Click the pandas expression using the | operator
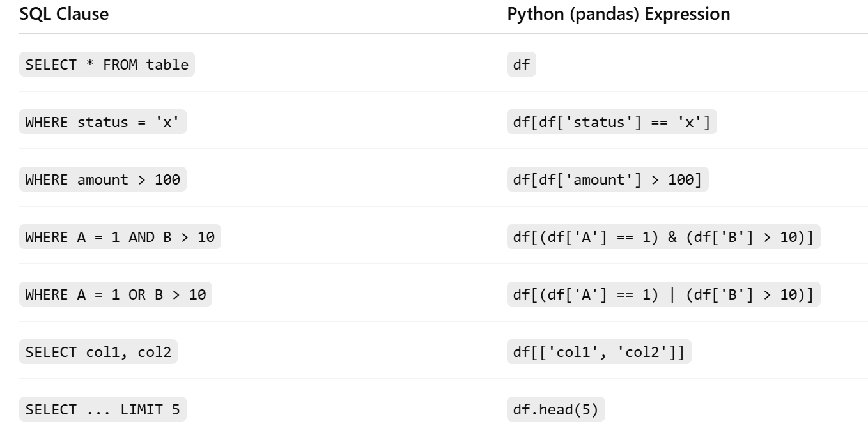Screen dimensions: 868x433 663,294
